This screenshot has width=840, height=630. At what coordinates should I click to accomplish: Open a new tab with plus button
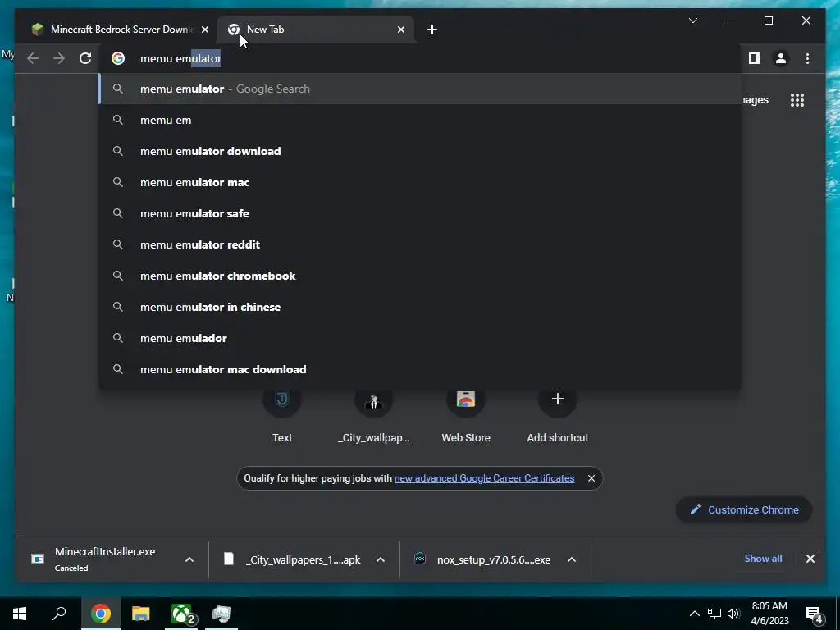pos(432,30)
